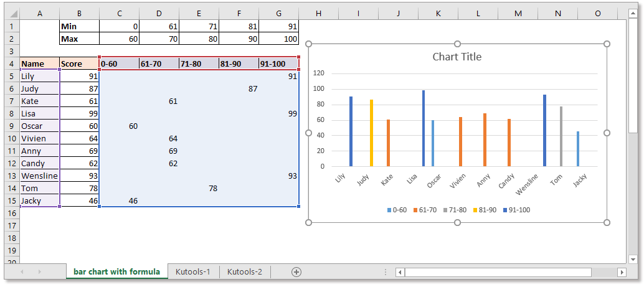Click the previous sheet navigation arrow
This screenshot has width=644, height=287.
point(23,272)
